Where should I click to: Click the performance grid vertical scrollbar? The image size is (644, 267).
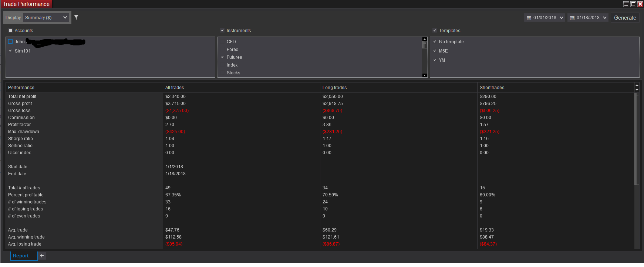(x=637, y=139)
